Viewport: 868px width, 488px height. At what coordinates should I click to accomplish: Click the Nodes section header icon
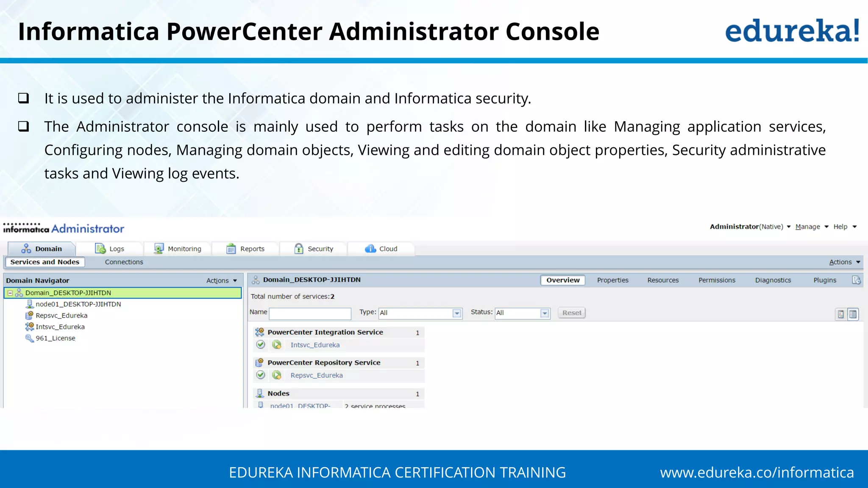click(x=260, y=394)
